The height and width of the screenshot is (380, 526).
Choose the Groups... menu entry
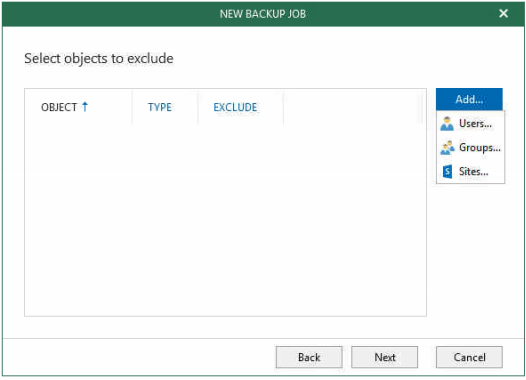pos(470,148)
